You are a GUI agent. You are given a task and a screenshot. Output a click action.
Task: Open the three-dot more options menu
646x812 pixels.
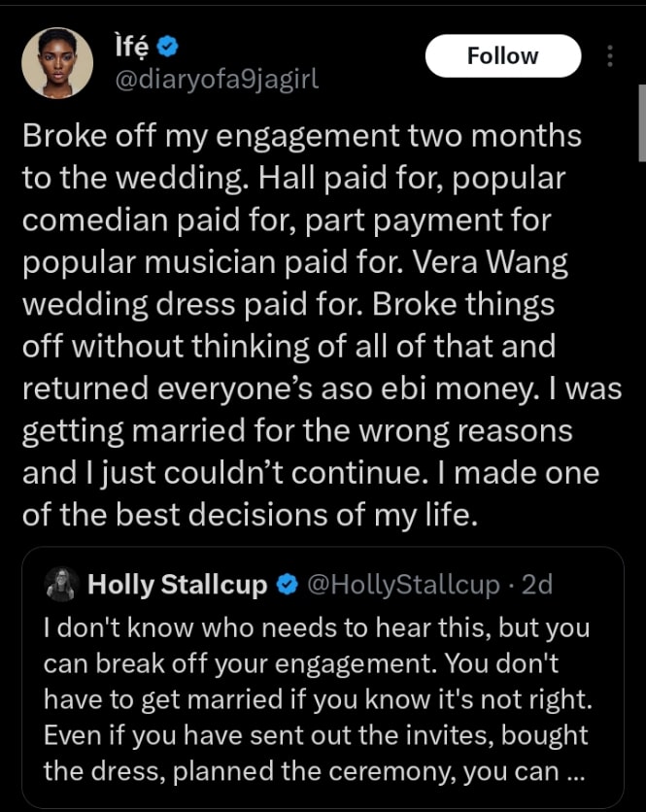click(x=610, y=55)
